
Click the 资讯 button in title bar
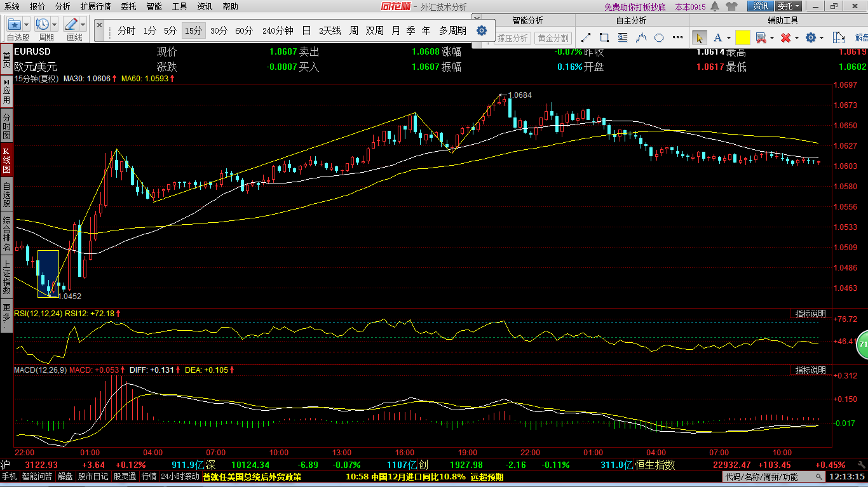click(761, 6)
